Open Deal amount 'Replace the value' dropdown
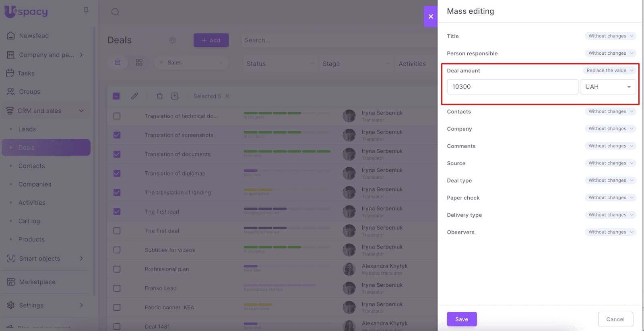The height and width of the screenshot is (331, 644). 609,70
